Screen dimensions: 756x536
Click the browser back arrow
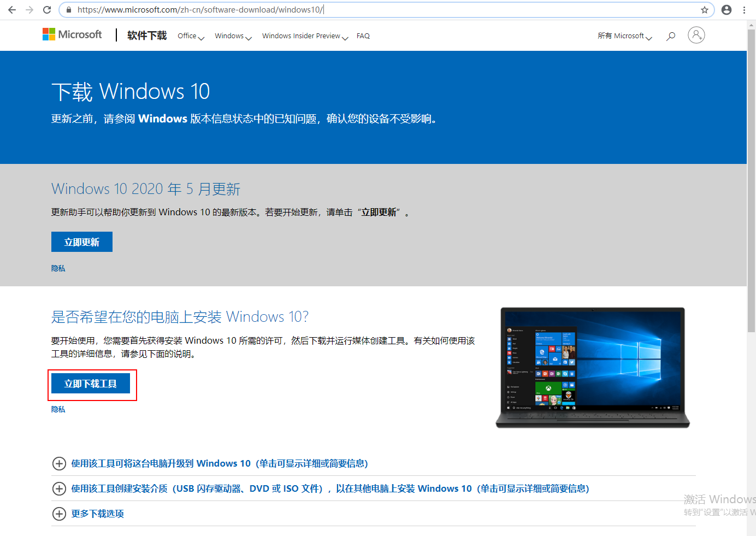(11, 9)
